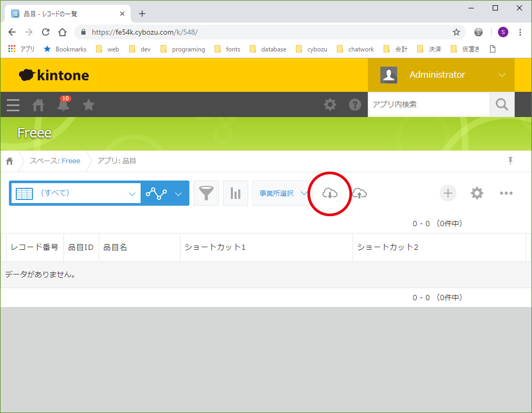Click the kintone home icon in navbar

[x=38, y=105]
